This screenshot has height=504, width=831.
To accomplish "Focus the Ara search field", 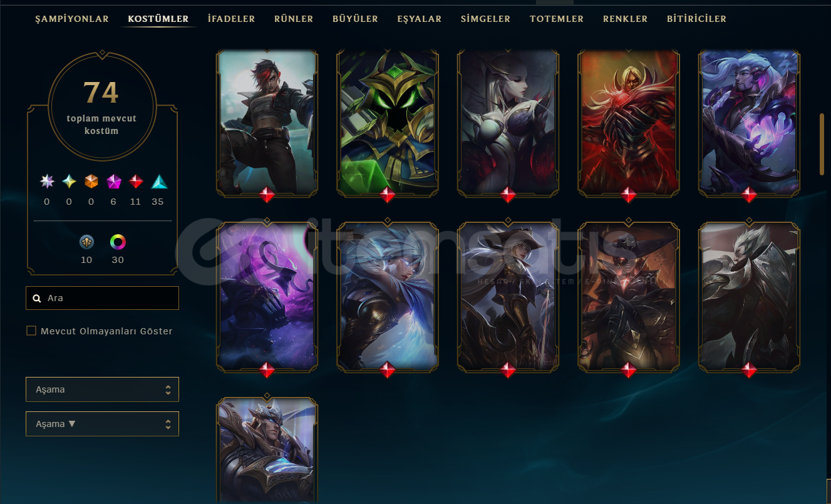I will tap(102, 298).
